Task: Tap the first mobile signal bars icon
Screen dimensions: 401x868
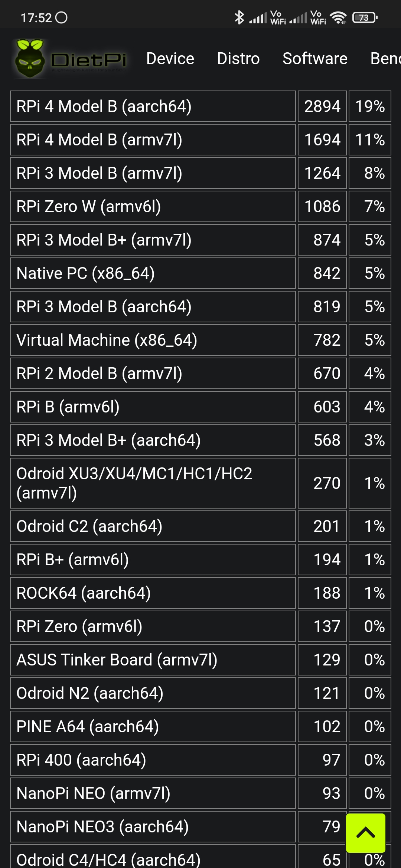Action: click(258, 18)
